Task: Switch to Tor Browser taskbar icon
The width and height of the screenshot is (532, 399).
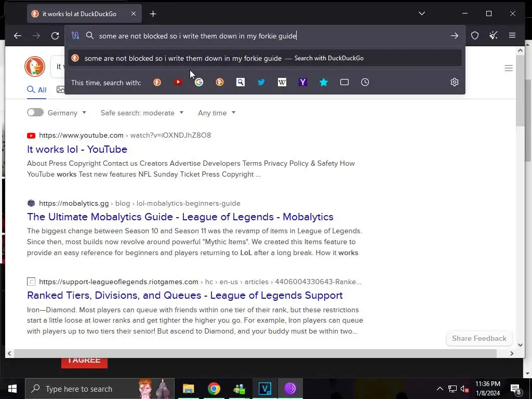Action: tap(290, 389)
